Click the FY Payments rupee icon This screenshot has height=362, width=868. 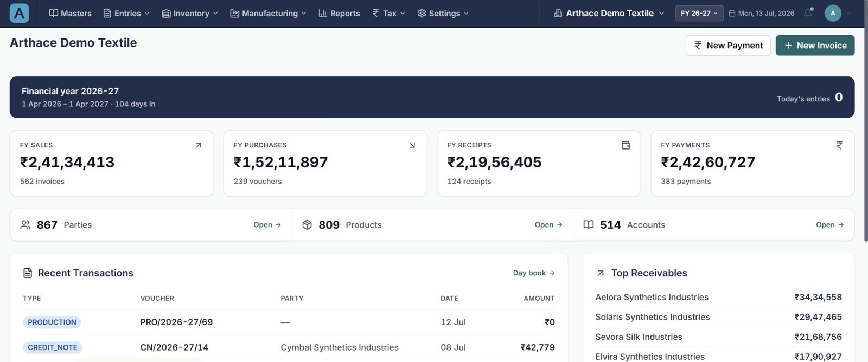point(839,145)
